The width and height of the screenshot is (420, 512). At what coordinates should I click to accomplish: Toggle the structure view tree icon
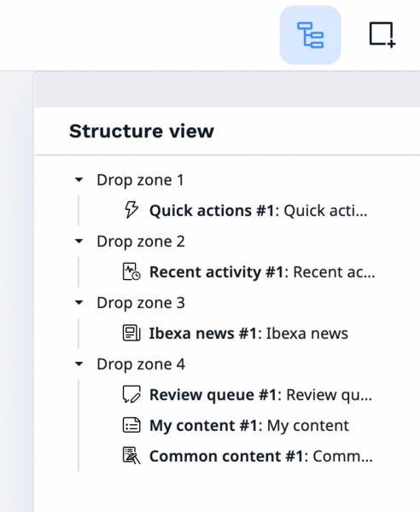click(310, 35)
